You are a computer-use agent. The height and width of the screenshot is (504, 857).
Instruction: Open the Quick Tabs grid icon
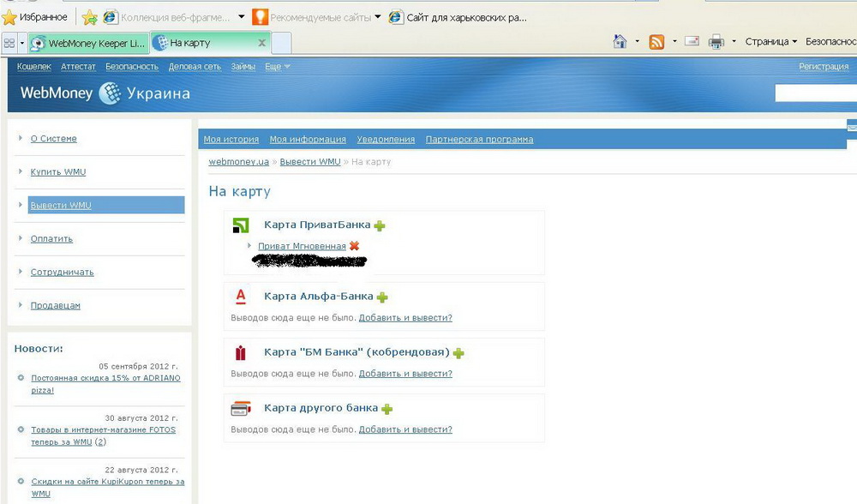tap(9, 43)
